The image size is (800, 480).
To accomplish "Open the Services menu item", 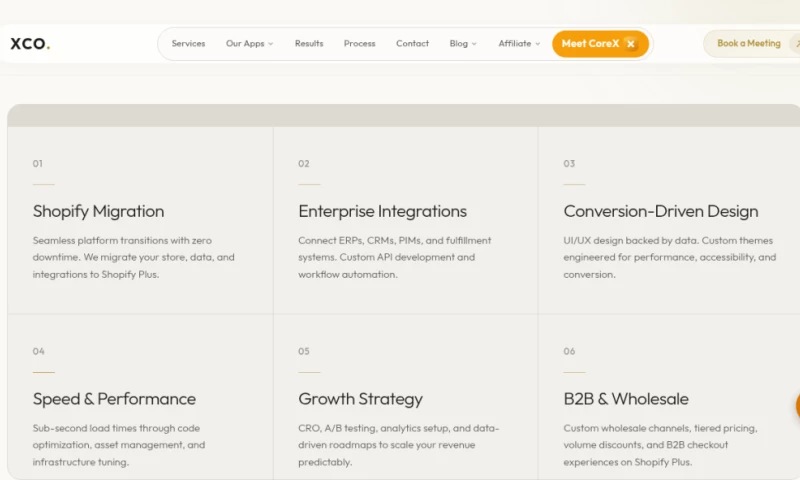I will pos(188,43).
